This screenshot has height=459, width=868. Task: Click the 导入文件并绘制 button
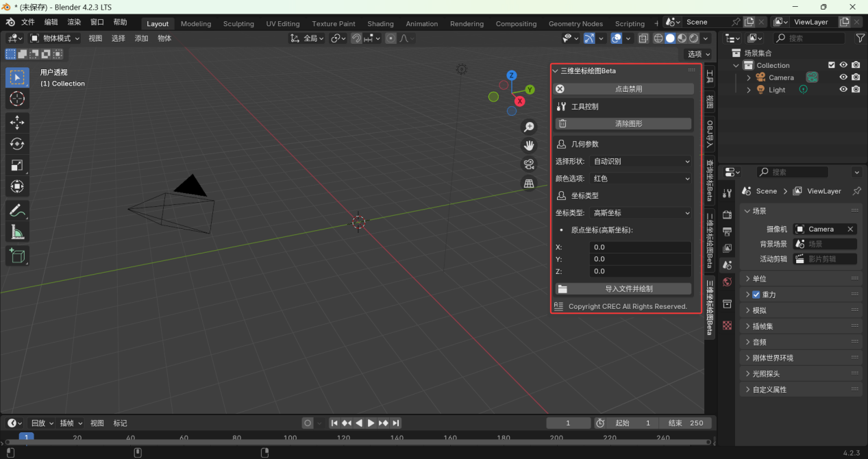628,289
